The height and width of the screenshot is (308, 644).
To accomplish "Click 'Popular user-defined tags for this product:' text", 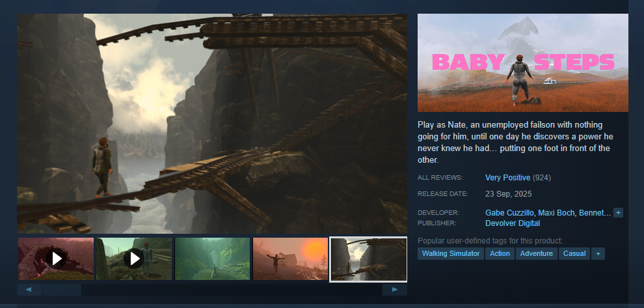I will click(490, 241).
